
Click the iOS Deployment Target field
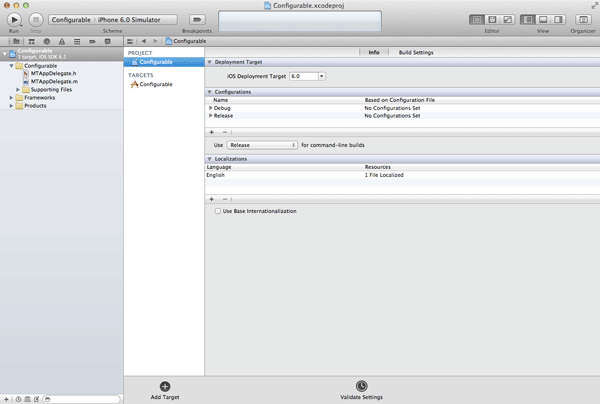(x=304, y=76)
